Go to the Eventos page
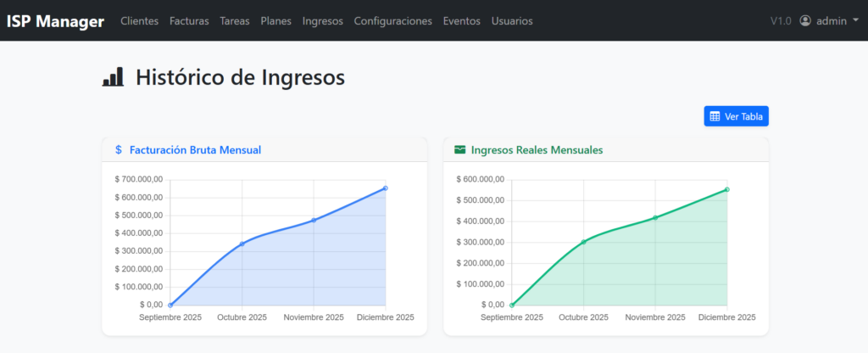Viewport: 868px width, 353px height. pos(462,21)
